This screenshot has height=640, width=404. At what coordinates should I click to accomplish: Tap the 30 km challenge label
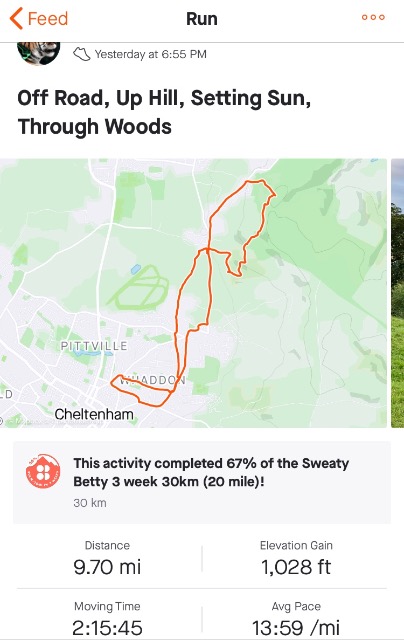90,502
